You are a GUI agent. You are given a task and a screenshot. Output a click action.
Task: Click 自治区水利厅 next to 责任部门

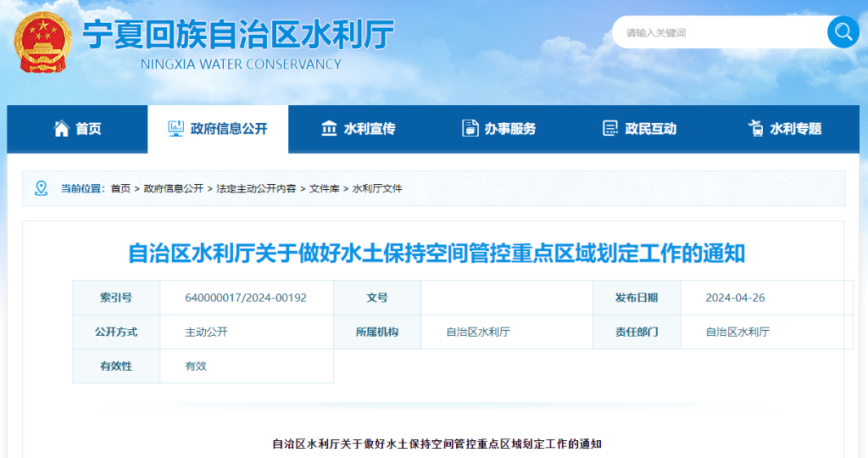pos(737,332)
